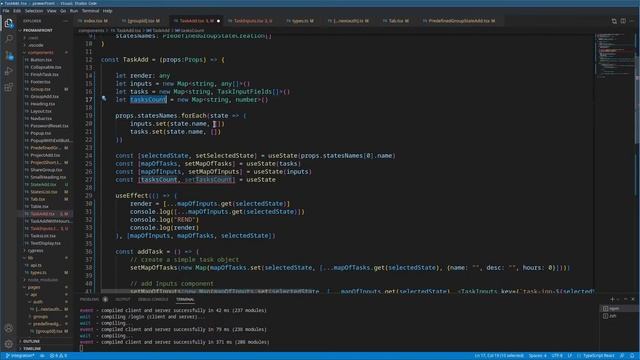Close the terminal panel

point(633,299)
